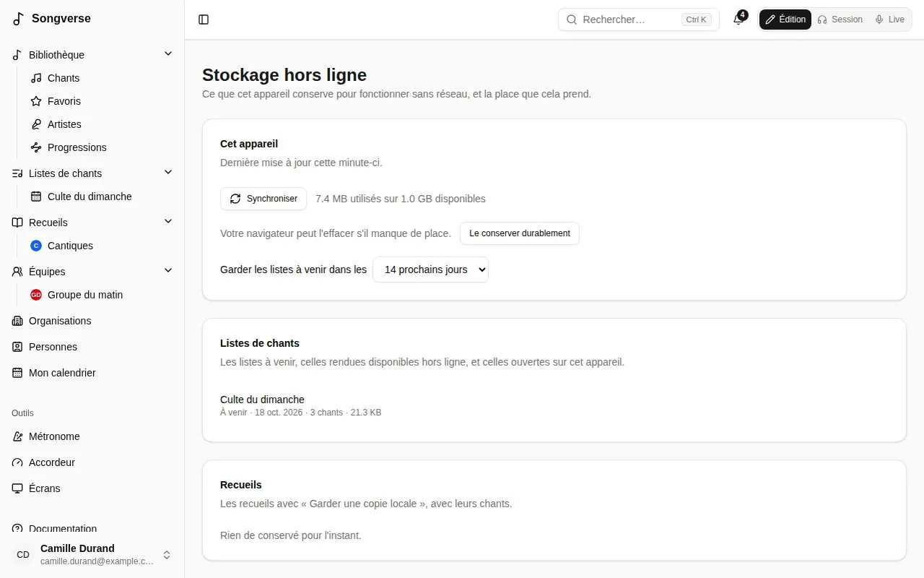Switch to Live mode

point(889,20)
